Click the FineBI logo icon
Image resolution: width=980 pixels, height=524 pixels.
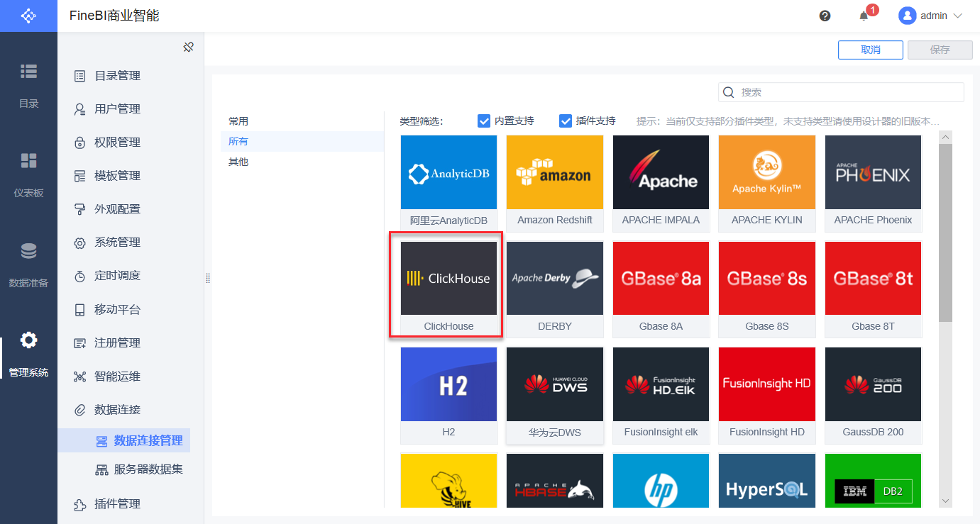pyautogui.click(x=28, y=16)
